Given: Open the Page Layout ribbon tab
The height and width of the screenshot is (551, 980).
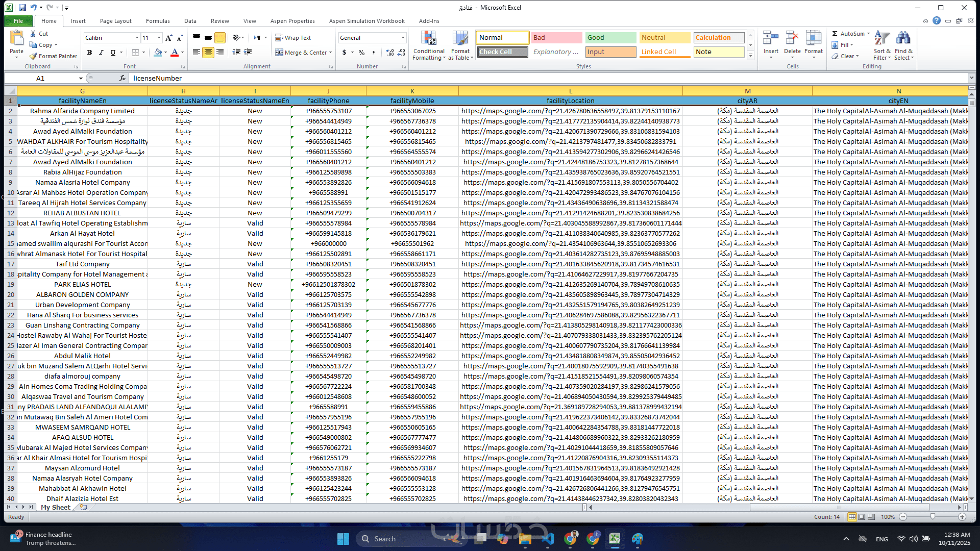Looking at the screenshot, I should click(115, 21).
